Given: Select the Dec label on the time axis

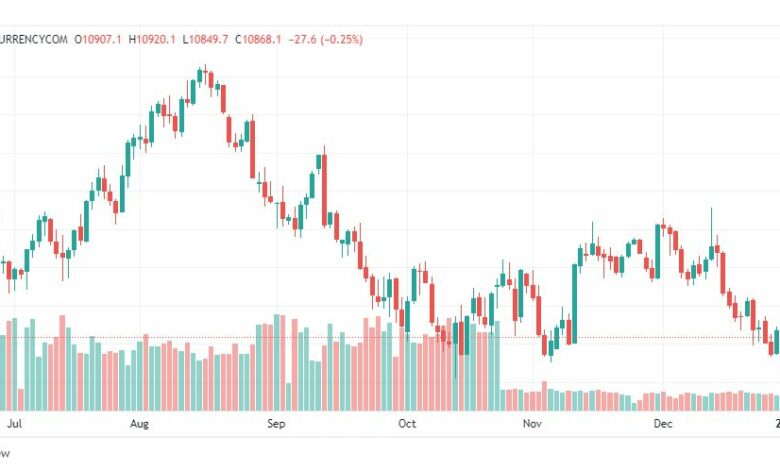Looking at the screenshot, I should click(663, 424).
